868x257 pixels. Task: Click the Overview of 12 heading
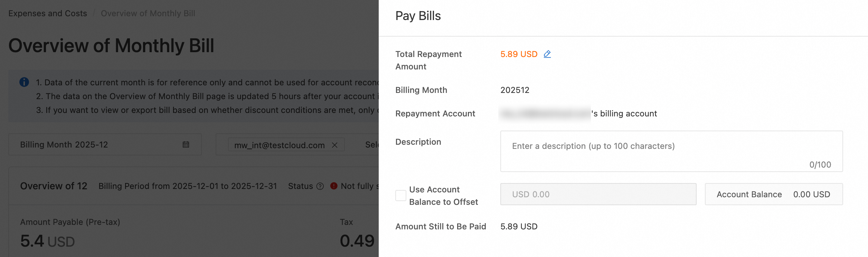pyautogui.click(x=54, y=186)
